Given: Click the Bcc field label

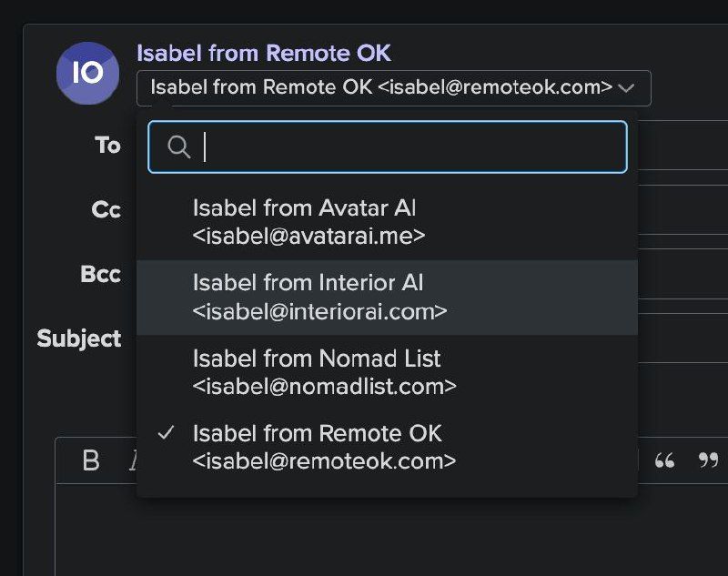Looking at the screenshot, I should click(100, 275).
